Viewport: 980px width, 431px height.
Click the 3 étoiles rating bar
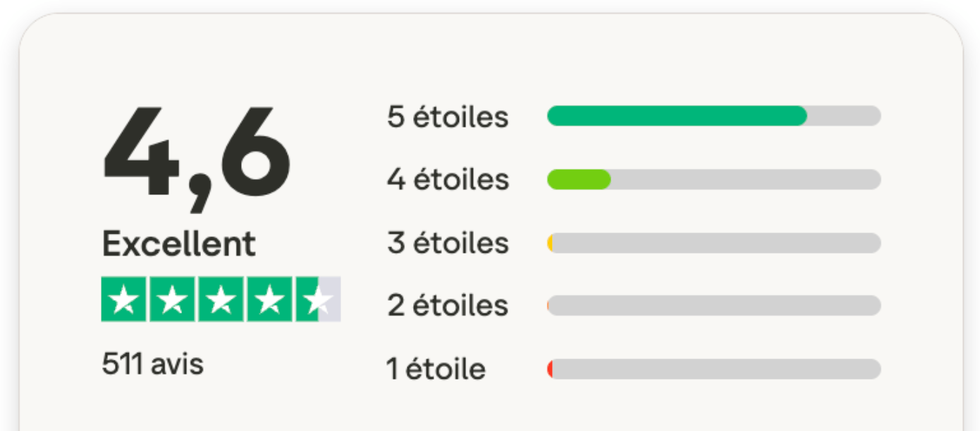(713, 243)
